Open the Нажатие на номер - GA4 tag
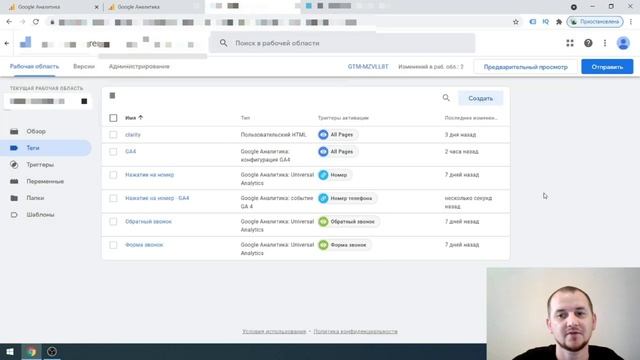640x360 pixels. (157, 198)
